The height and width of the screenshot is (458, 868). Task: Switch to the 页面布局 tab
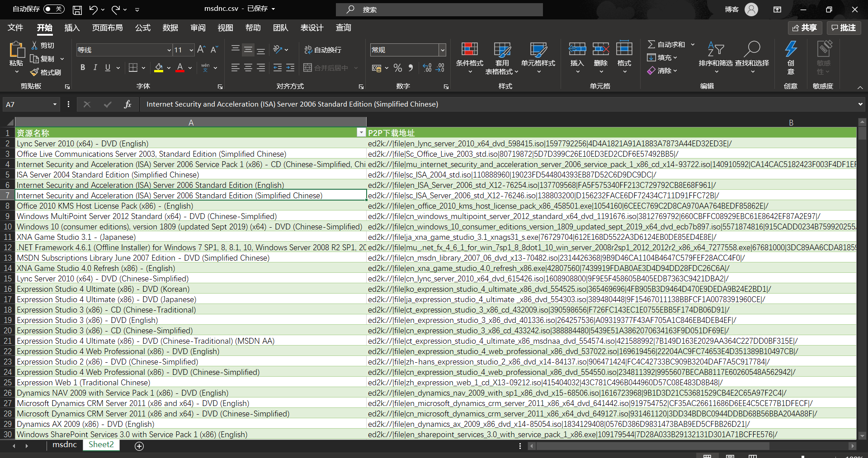pyautogui.click(x=107, y=28)
